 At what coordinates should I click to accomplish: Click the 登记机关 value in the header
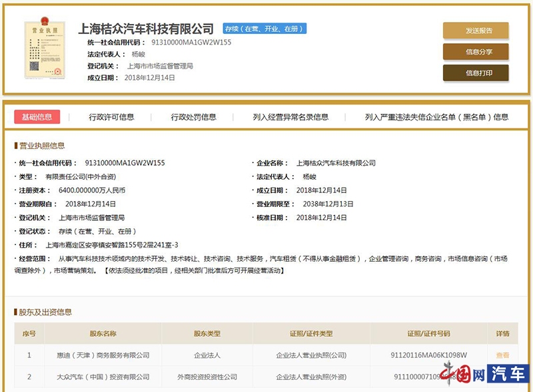(x=160, y=66)
